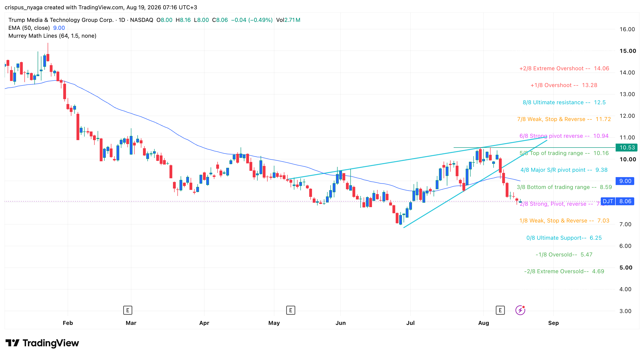Click the 4.00 price axis label
The image size is (644, 357).
tap(625, 289)
